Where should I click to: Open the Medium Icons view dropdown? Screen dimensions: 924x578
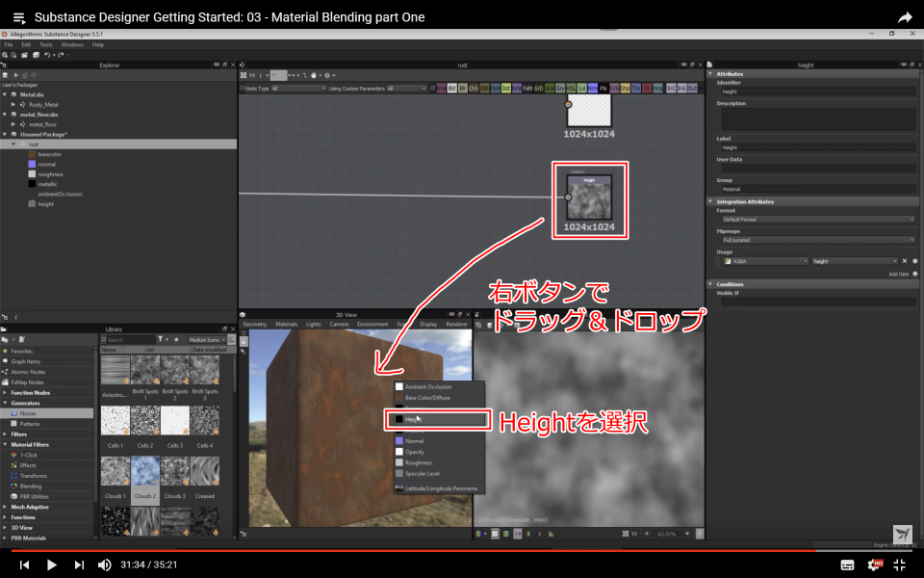point(207,340)
